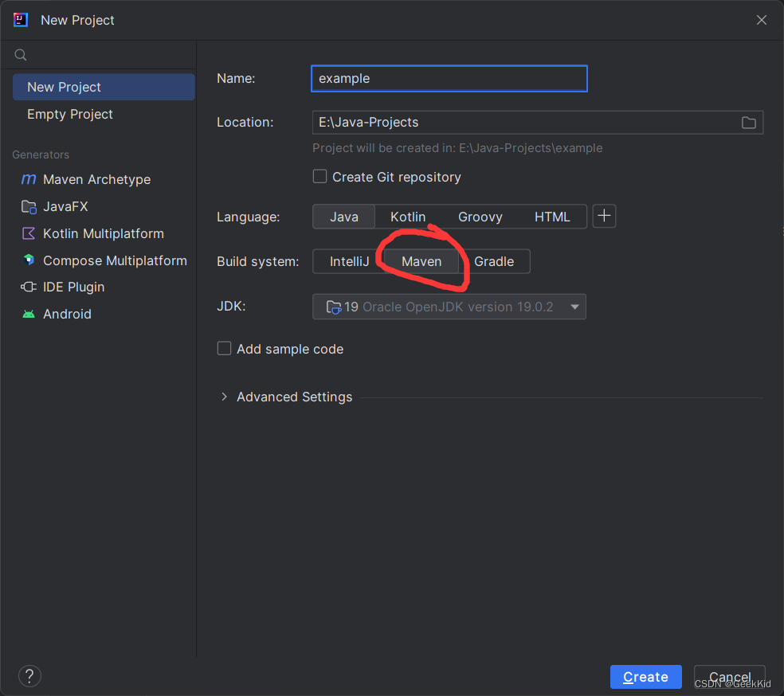Add another language with plus button
Image resolution: width=784 pixels, height=696 pixels.
point(604,217)
